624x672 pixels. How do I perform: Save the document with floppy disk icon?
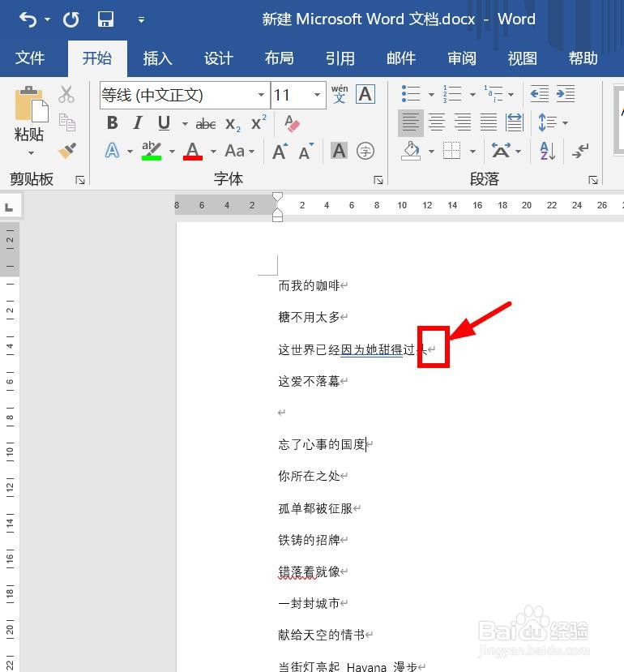pos(105,19)
